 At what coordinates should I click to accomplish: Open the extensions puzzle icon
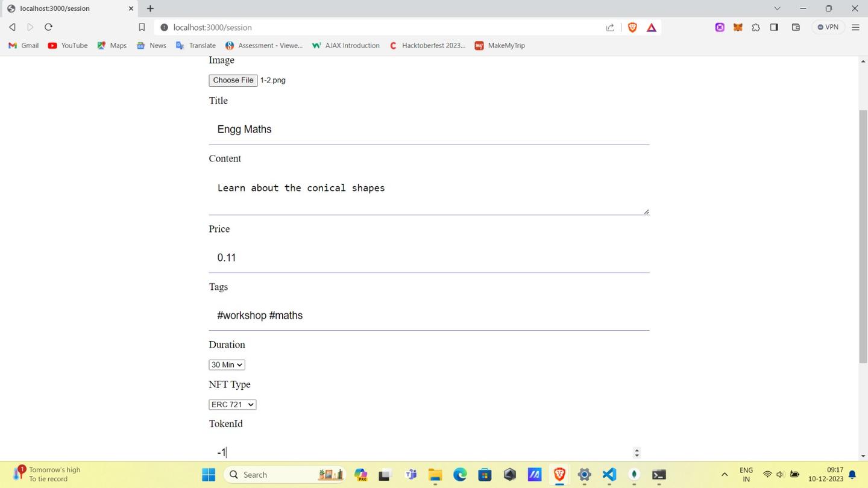756,27
